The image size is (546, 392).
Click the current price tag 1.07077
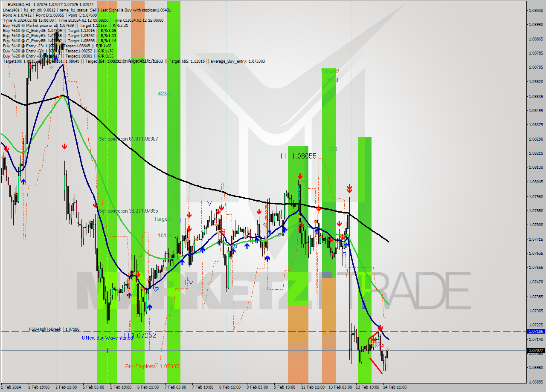[536, 351]
